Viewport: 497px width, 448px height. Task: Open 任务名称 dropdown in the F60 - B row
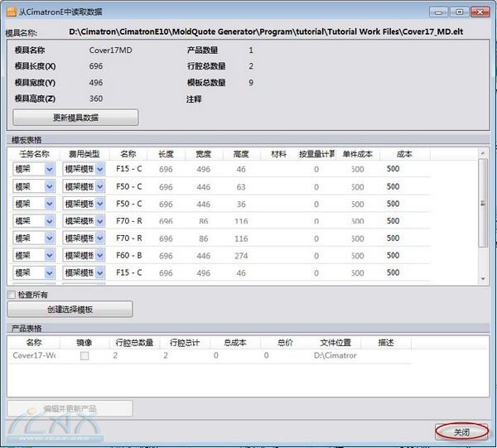(50, 255)
